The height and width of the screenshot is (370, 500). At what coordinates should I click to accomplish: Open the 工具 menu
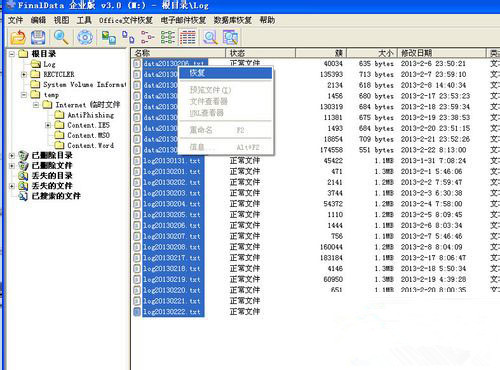tap(84, 20)
